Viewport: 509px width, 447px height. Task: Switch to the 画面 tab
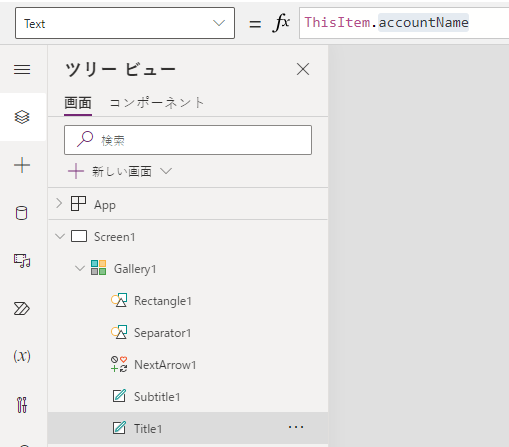pyautogui.click(x=78, y=103)
